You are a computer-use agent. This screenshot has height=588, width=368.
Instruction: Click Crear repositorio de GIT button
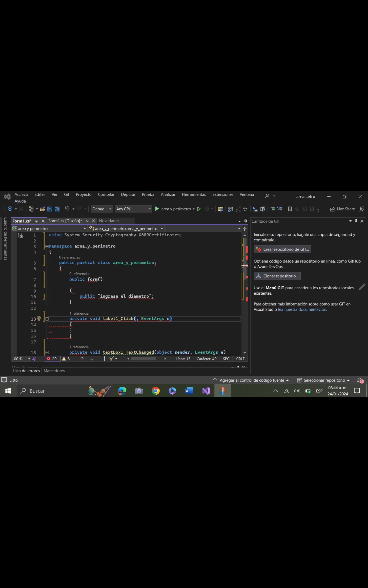(282, 249)
